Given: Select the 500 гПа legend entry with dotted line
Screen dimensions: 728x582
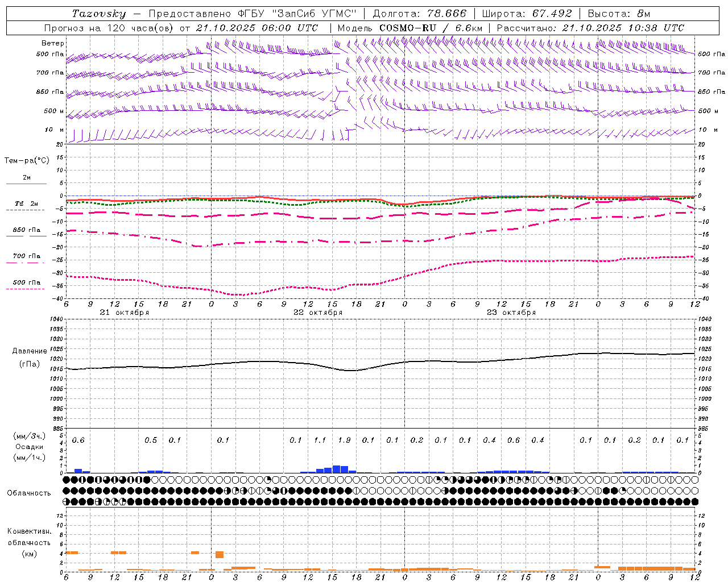Looking at the screenshot, I should coord(27,282).
